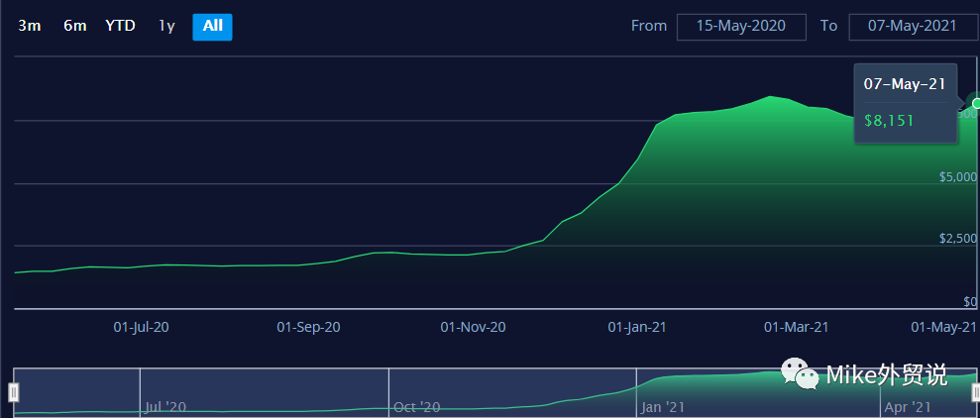Click the $5,000 y-axis label

[957, 177]
